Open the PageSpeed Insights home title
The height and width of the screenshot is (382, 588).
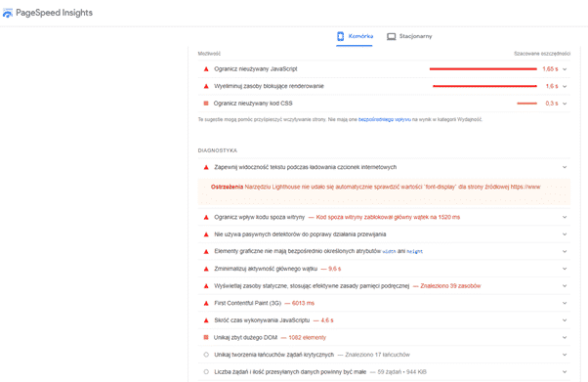click(x=54, y=13)
